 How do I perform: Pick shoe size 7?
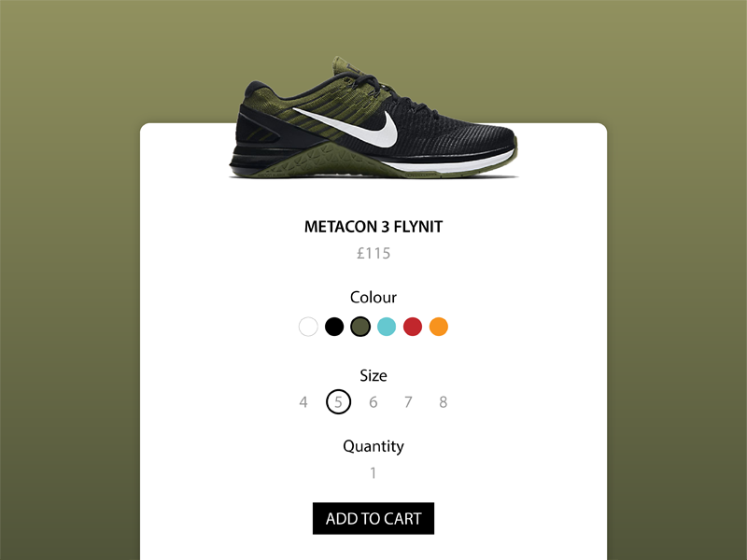point(408,402)
